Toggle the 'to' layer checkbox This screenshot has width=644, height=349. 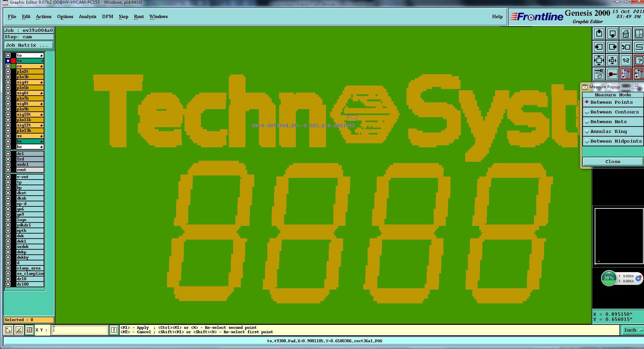8,55
